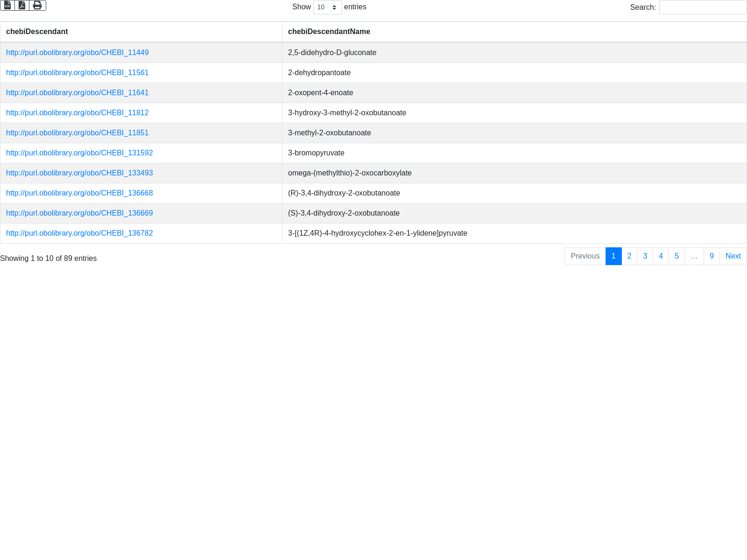747x560 pixels.
Task: Export table as CSV file
Action: pos(7,5)
